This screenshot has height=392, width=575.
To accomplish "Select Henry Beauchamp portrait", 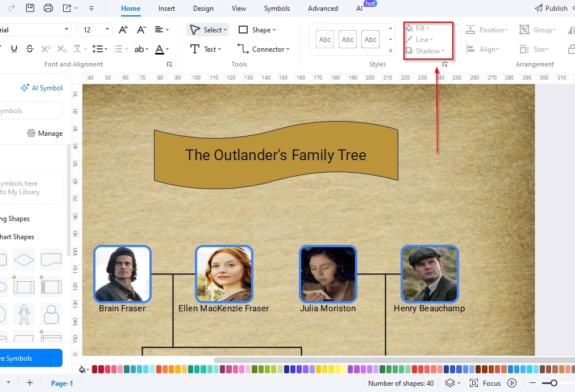I will point(430,274).
